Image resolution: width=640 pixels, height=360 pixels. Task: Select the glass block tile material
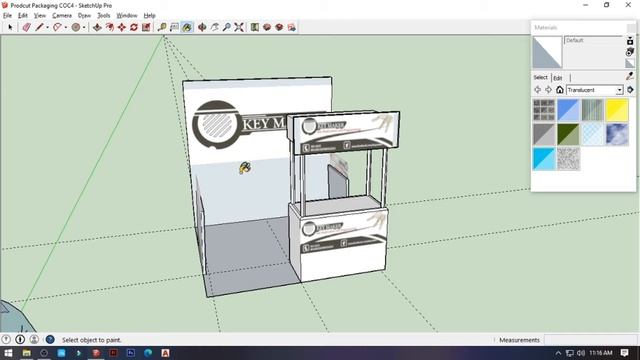(544, 110)
